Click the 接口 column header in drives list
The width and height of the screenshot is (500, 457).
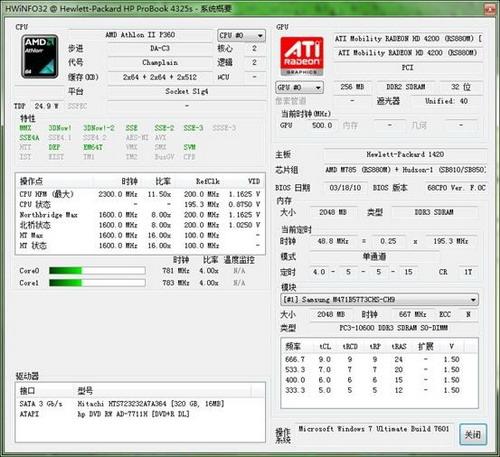(46, 391)
